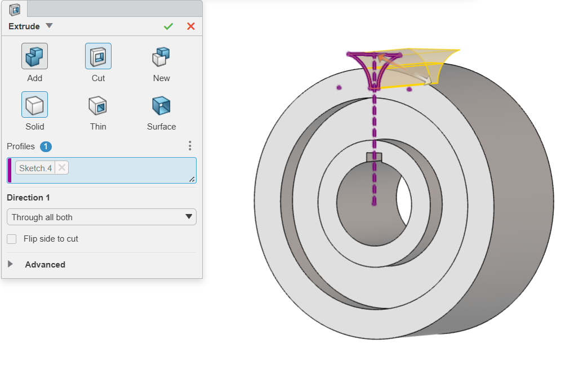Focus the Profiles selection field

101,170
